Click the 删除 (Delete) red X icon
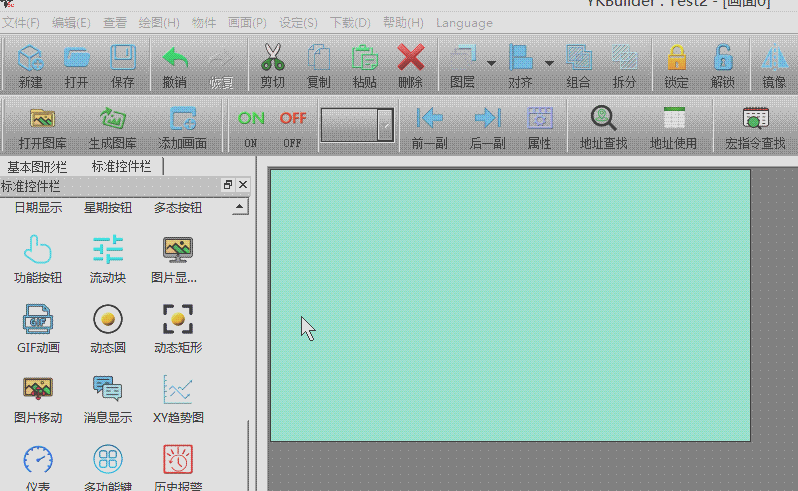798x491 pixels. [410, 60]
